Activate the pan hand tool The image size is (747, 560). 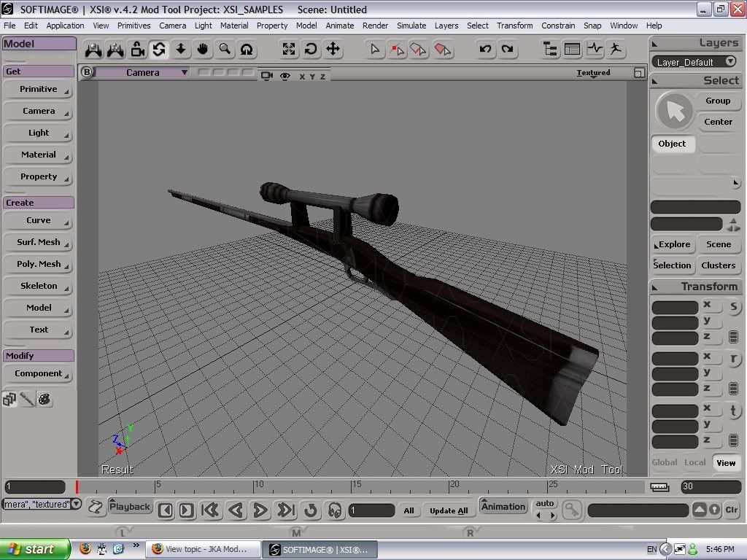pos(203,49)
